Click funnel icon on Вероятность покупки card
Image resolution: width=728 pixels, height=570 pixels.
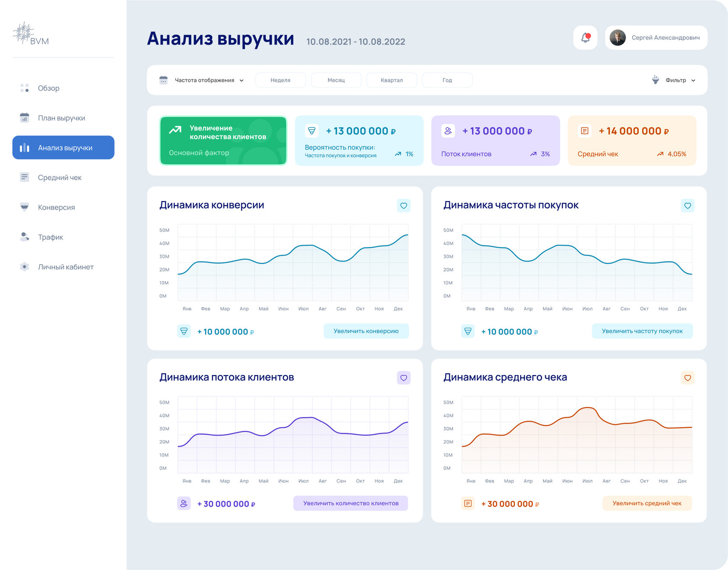(312, 130)
